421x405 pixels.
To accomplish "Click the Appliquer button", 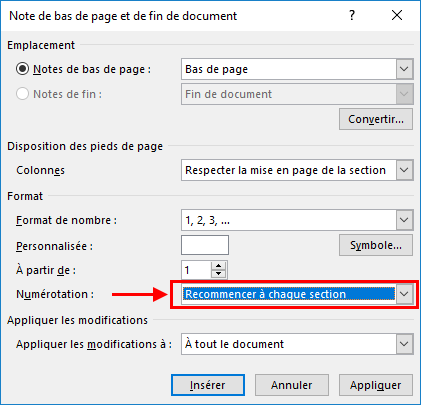I will coord(376,385).
